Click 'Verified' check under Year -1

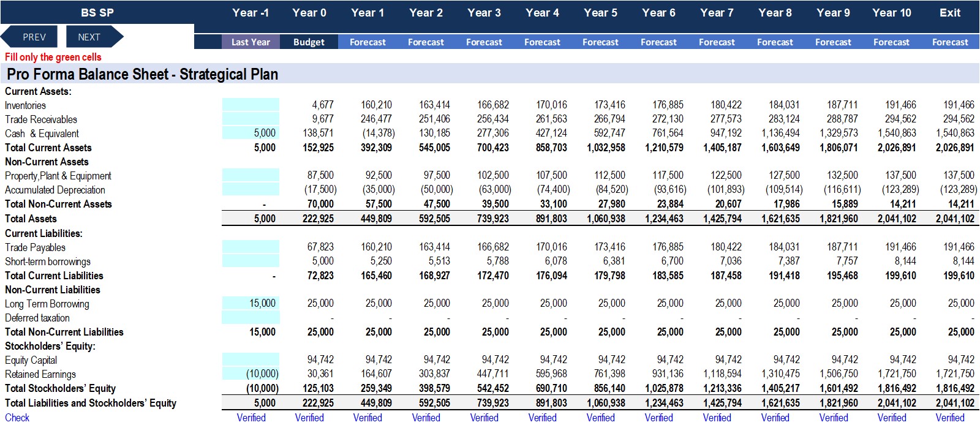tap(251, 417)
